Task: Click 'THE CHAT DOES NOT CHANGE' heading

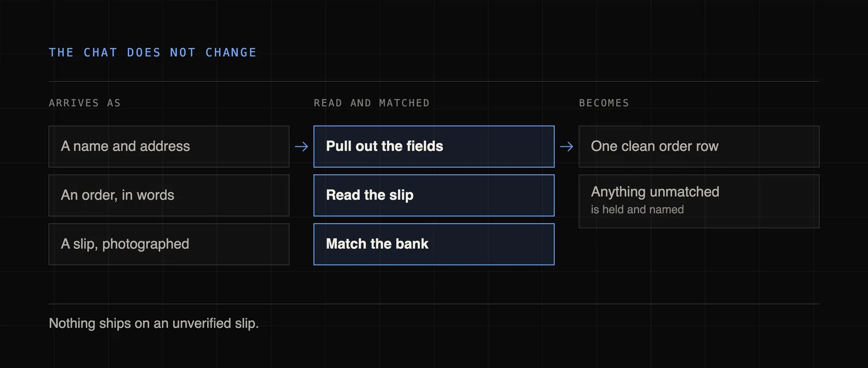Action: (x=152, y=53)
